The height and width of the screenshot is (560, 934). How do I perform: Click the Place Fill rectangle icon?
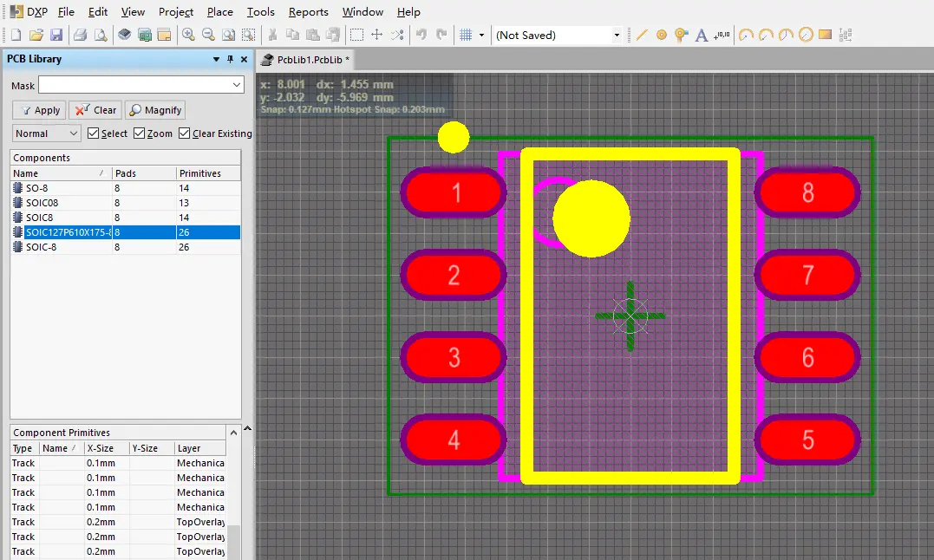[825, 36]
